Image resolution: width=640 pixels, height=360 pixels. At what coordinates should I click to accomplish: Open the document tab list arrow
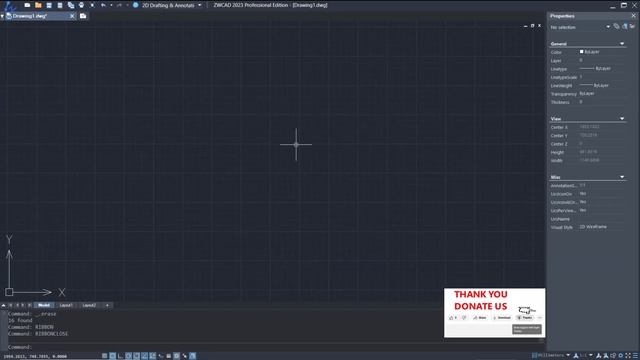[x=2, y=16]
